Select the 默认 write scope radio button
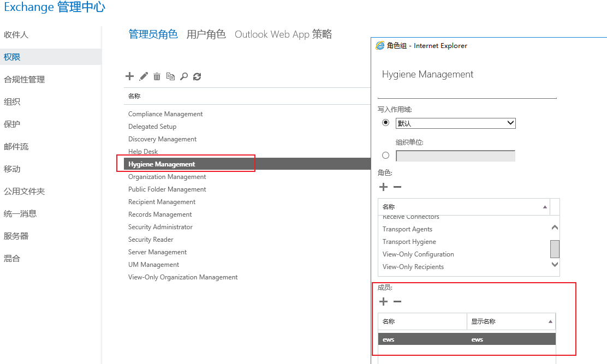The height and width of the screenshot is (364, 607). (386, 123)
